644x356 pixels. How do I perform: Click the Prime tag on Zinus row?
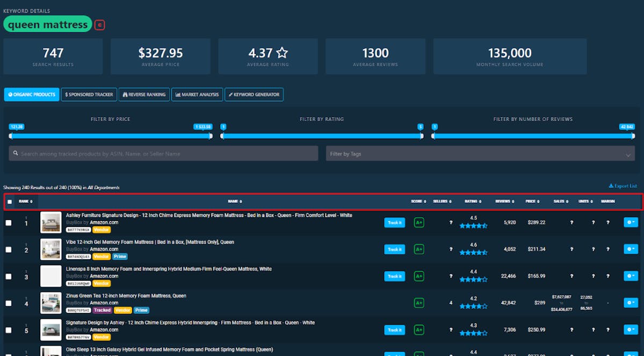point(141,310)
